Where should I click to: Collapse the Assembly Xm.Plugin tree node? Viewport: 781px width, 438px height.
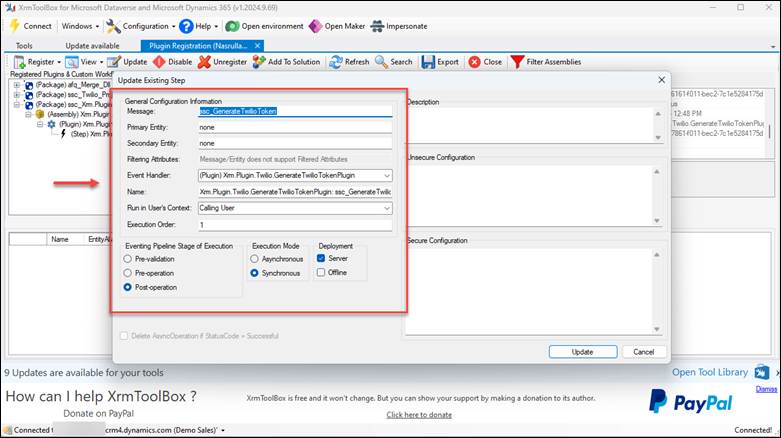click(x=28, y=114)
